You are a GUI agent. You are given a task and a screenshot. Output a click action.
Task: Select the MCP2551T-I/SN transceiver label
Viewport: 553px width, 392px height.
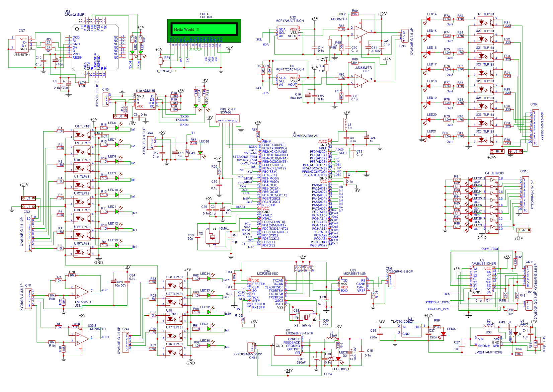pos(355,273)
